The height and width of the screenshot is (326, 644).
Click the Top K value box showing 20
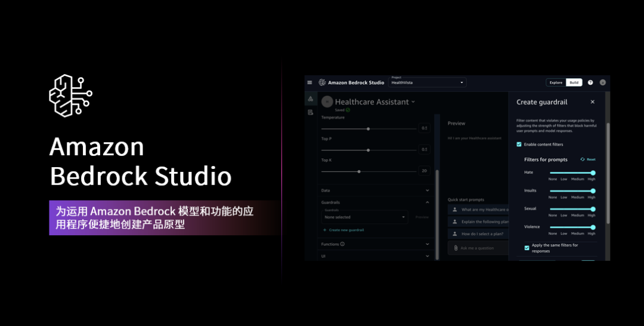[x=425, y=171]
